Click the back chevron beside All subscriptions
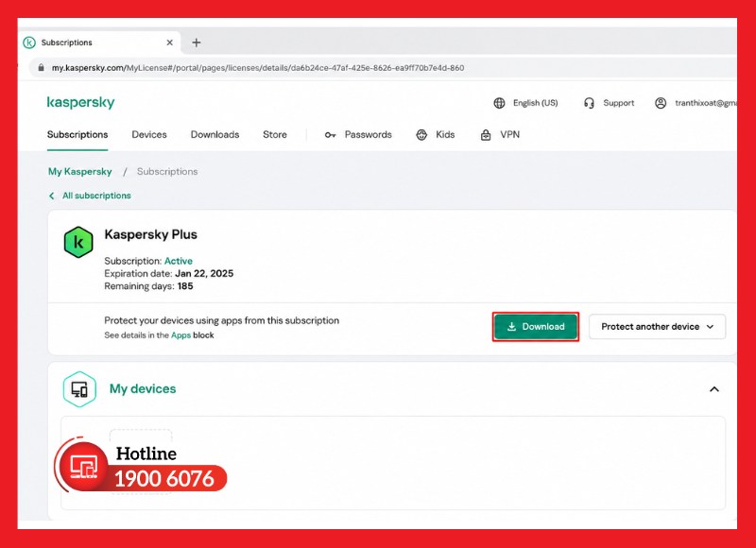Screen dimensions: 756x548 [x=52, y=196]
